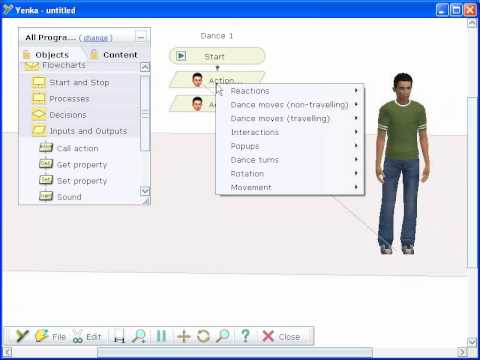Click the Processes category icon
480x360 pixels.
pyautogui.click(x=39, y=98)
